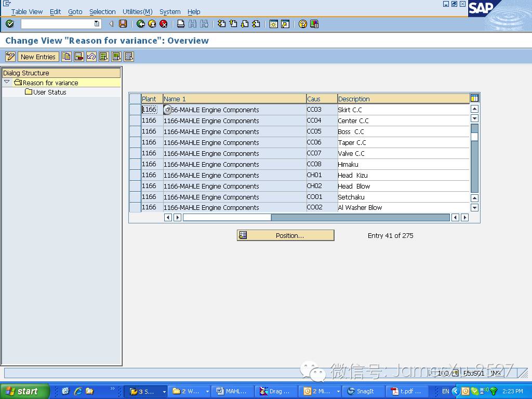Click the red Cancel icon
532x399 pixels.
(x=164, y=24)
